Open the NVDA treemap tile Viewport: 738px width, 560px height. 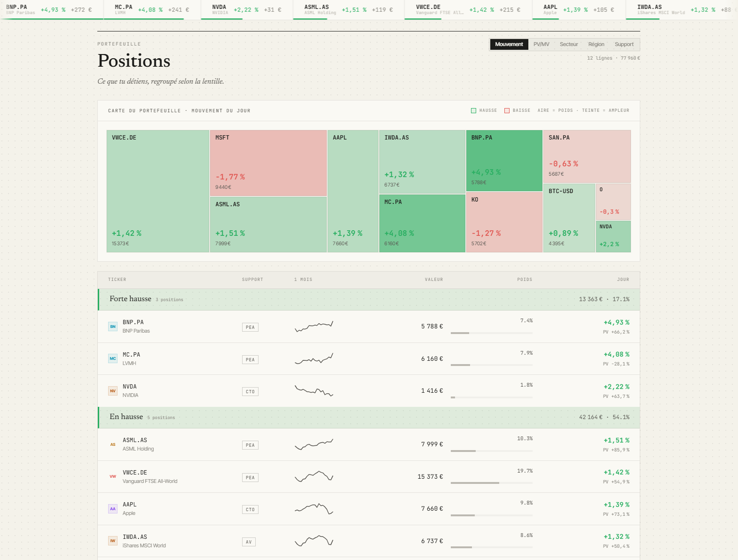(613, 236)
